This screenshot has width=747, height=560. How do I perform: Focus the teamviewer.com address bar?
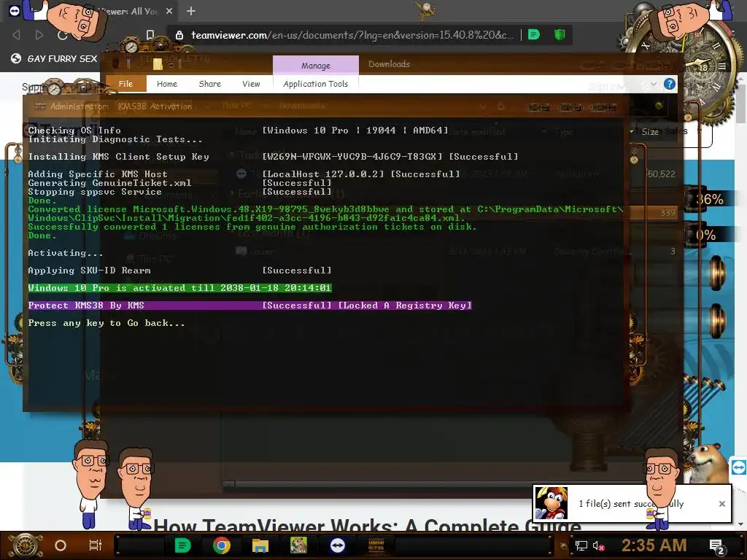(x=352, y=35)
